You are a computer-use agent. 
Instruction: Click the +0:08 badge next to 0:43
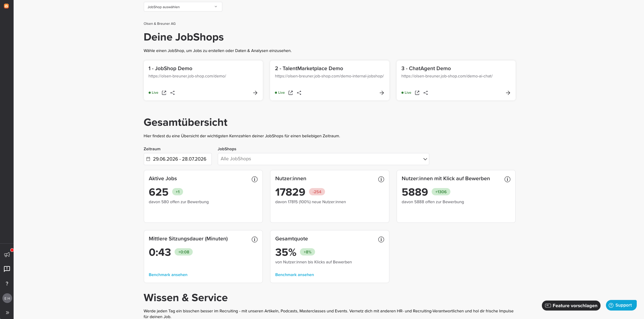184,252
